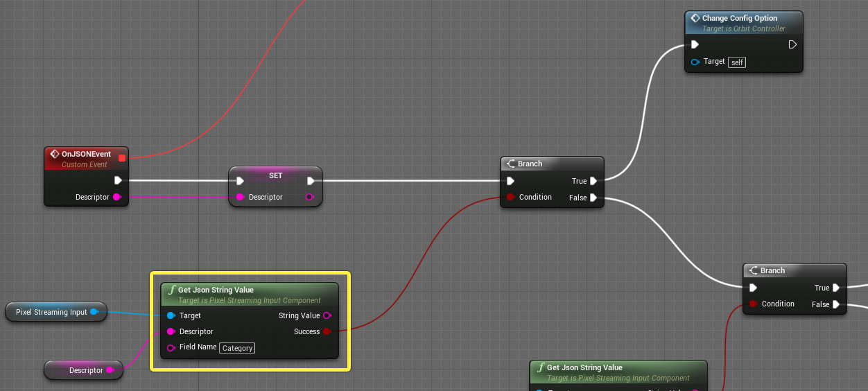Click the Category field name input box
868x391 pixels.
pos(237,348)
